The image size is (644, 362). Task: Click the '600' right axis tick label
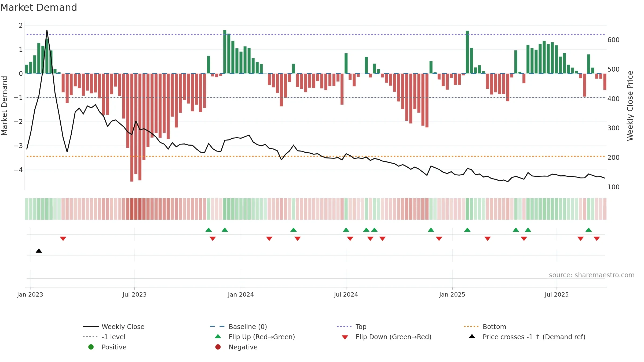click(x=613, y=40)
